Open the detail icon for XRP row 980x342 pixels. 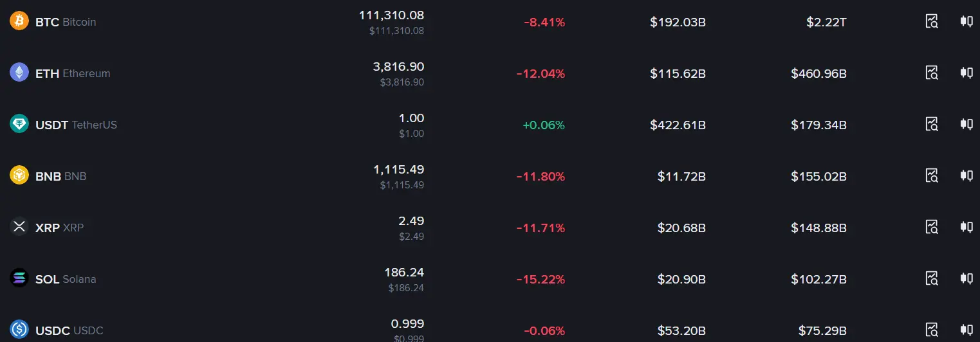pyautogui.click(x=932, y=226)
